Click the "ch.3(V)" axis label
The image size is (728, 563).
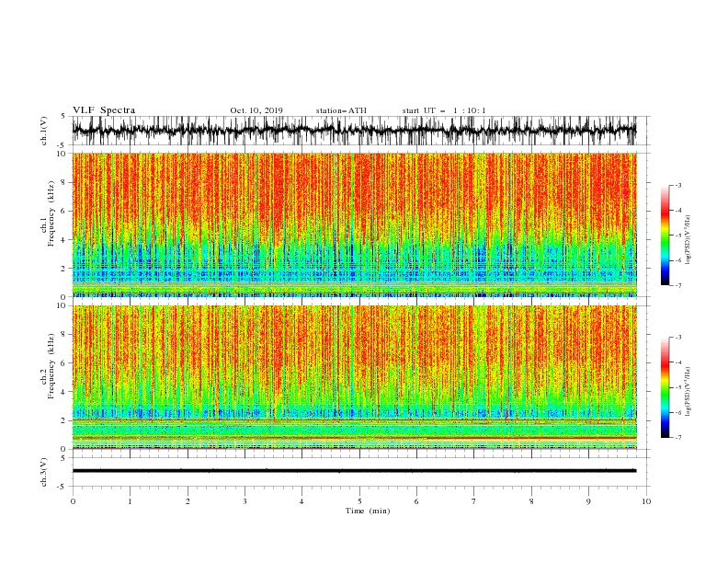pyautogui.click(x=44, y=472)
